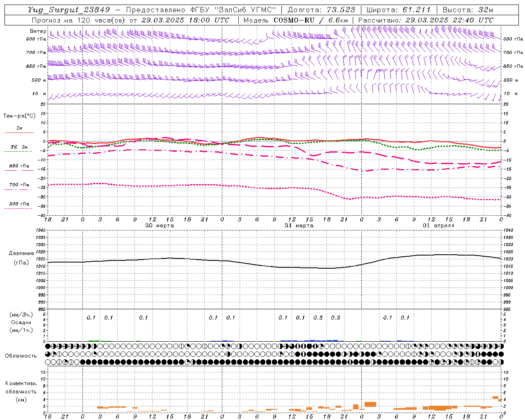525x420 pixels.
Task: Click the Долгота: 73.523 header field
Action: (x=321, y=10)
